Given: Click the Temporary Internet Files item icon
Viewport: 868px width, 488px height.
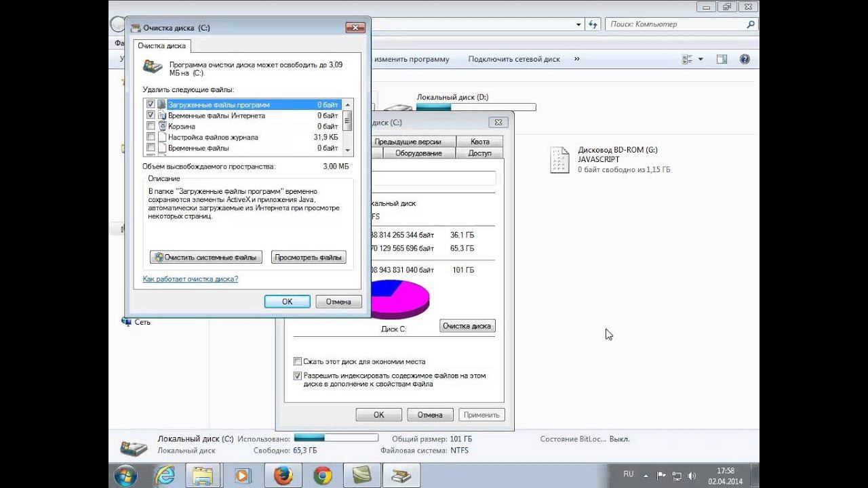Looking at the screenshot, I should pos(162,115).
